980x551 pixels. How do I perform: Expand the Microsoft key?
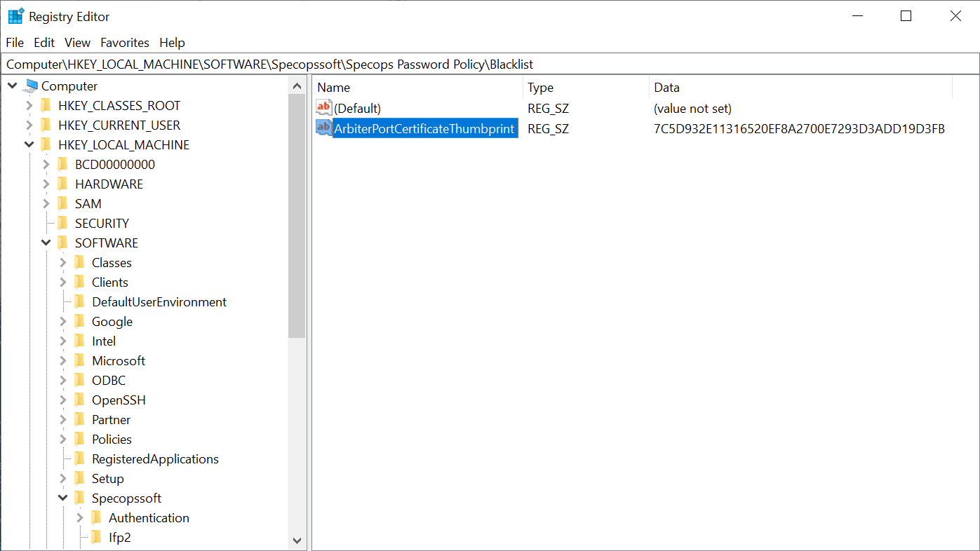(x=62, y=361)
